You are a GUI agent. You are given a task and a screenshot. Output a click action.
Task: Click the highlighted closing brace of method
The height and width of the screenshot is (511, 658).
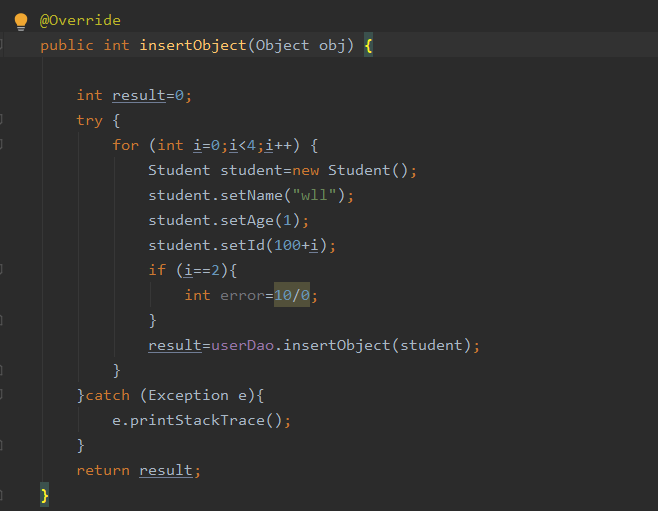tap(44, 495)
